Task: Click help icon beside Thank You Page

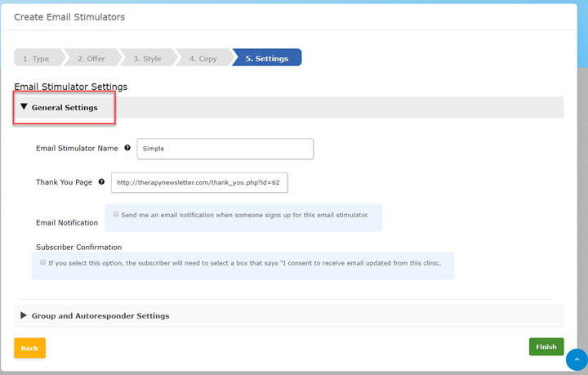Action: [x=101, y=182]
